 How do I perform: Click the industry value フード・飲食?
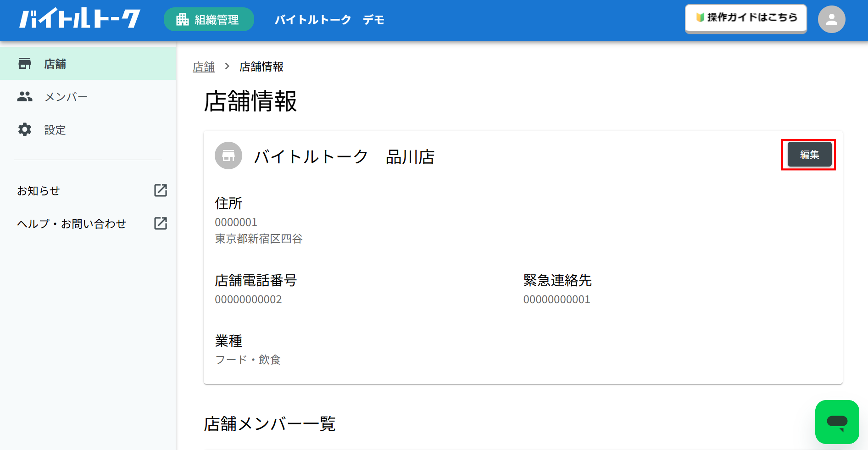[248, 360]
